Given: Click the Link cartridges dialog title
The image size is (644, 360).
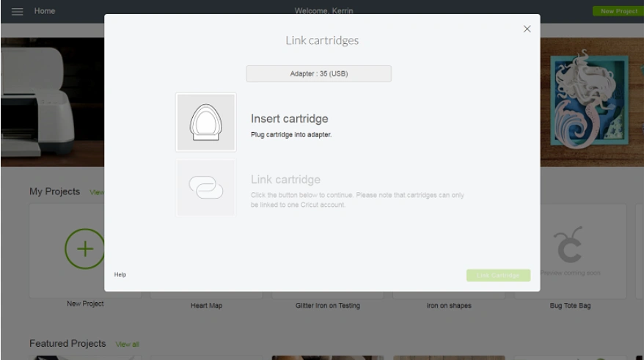Looking at the screenshot, I should pos(322,40).
